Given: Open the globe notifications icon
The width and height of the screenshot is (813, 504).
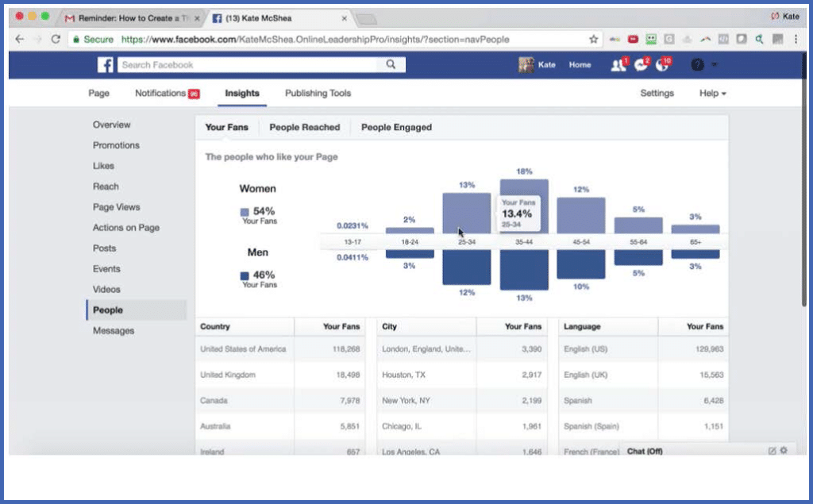Looking at the screenshot, I should tap(663, 65).
